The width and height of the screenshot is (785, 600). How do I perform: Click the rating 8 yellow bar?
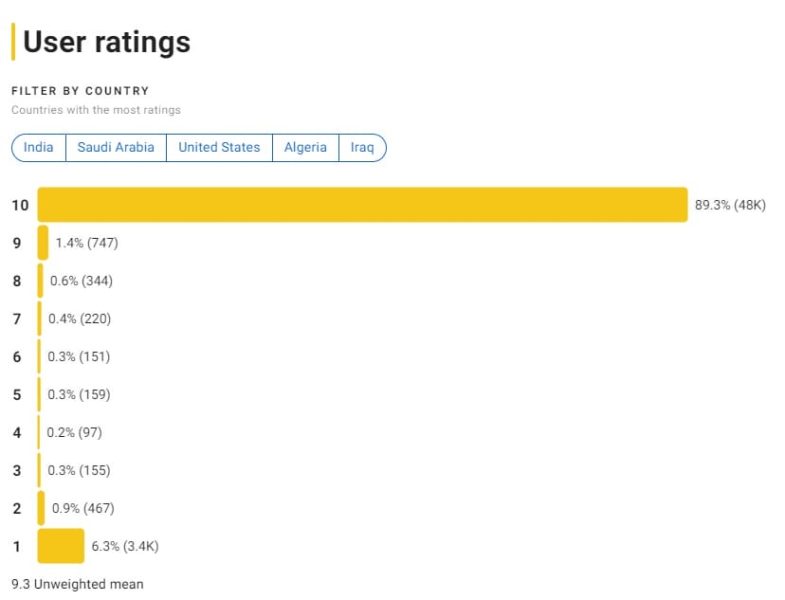[x=40, y=280]
